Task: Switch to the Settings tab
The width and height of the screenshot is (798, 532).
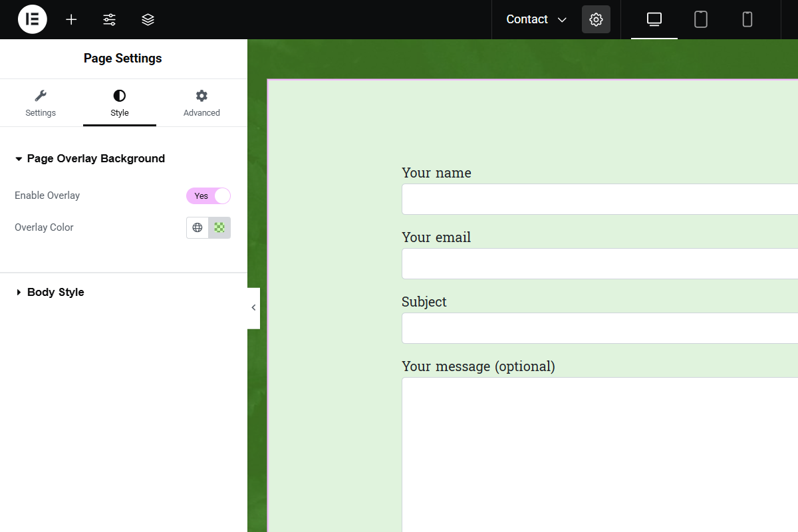Action: point(41,104)
